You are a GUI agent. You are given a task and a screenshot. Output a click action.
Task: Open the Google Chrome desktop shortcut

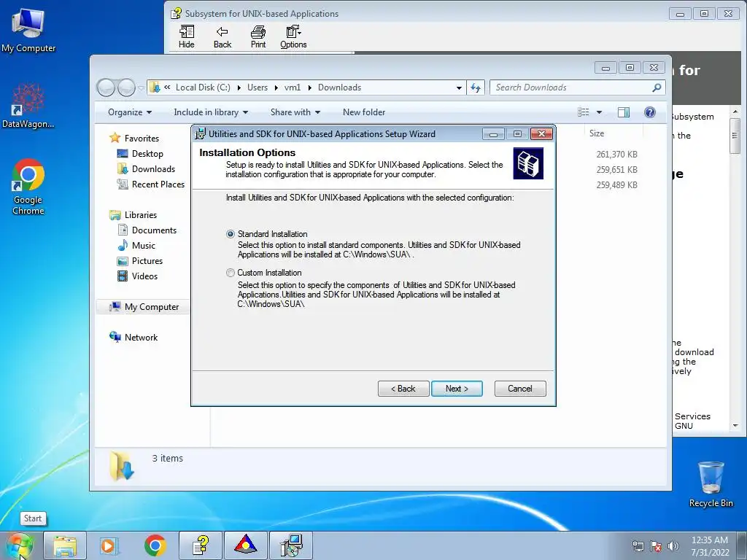(28, 187)
